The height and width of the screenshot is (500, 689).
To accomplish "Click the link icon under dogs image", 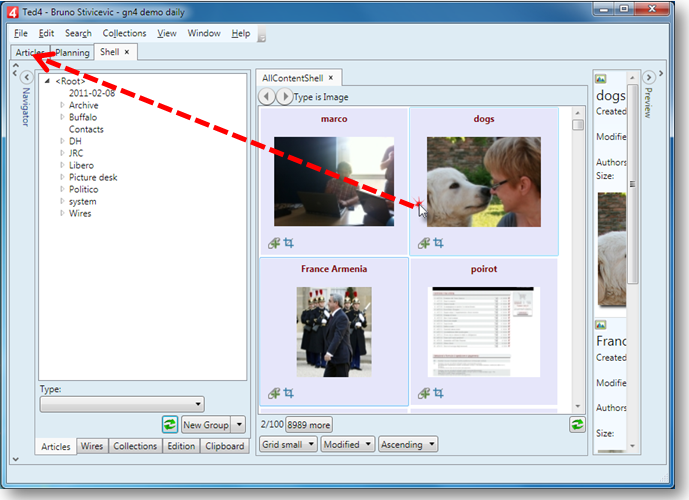I will tap(424, 243).
